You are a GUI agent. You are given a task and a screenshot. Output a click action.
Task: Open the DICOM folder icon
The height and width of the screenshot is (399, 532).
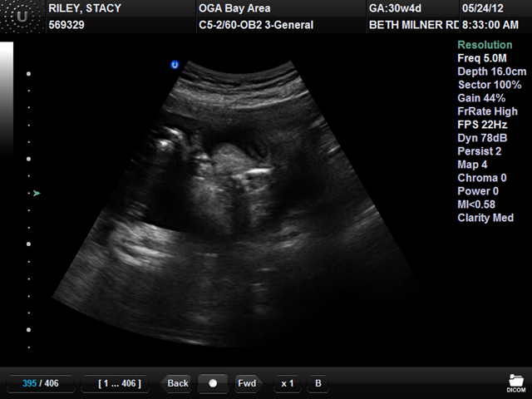[515, 383]
